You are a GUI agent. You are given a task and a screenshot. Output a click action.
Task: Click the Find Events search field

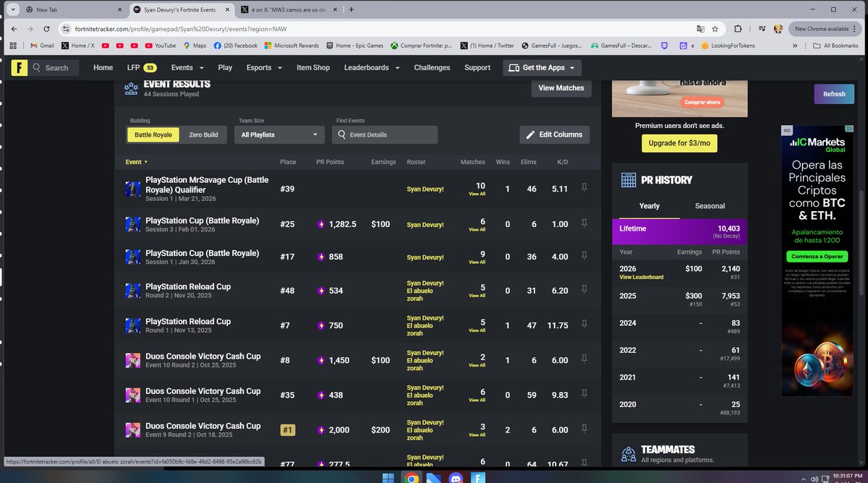[385, 134]
